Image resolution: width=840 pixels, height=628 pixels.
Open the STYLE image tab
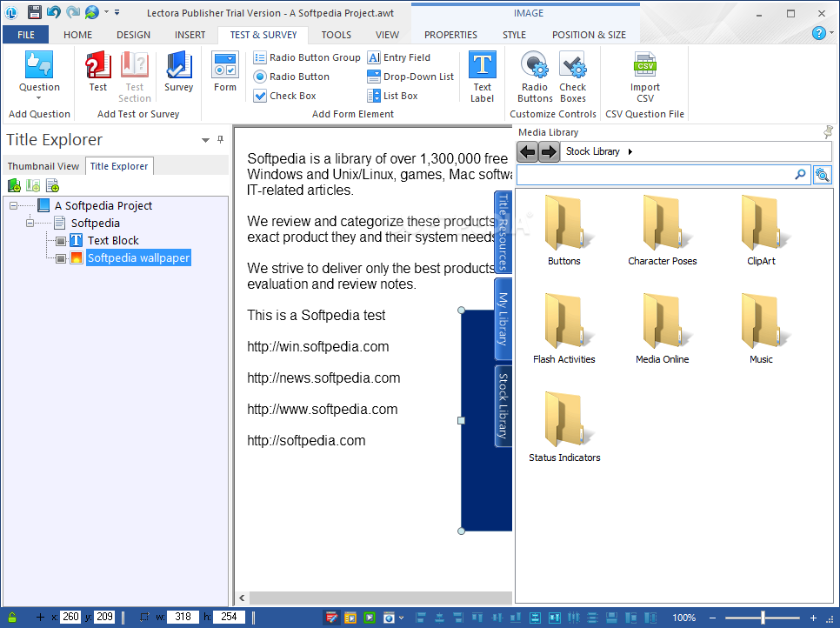(x=514, y=35)
